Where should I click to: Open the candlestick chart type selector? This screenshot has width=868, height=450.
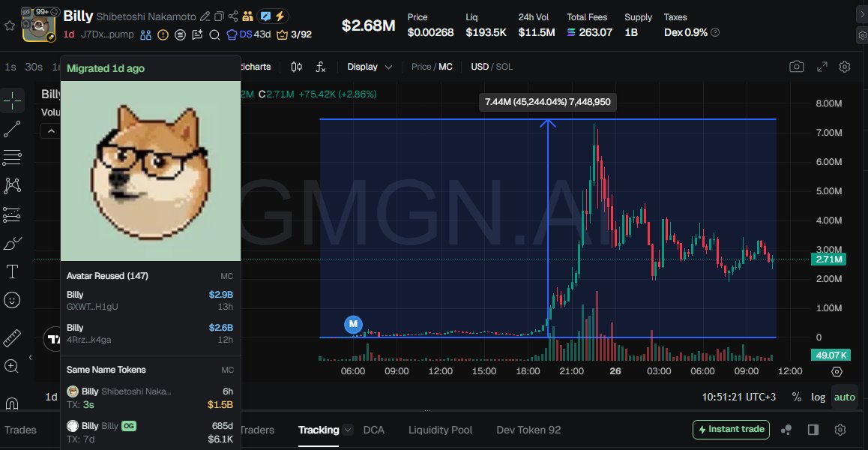pyautogui.click(x=297, y=67)
